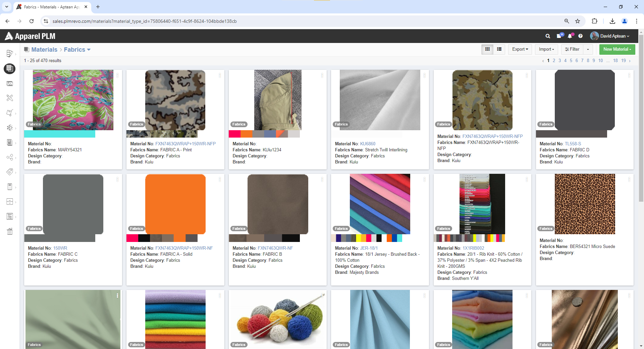Reload the page in the browser

pyautogui.click(x=32, y=21)
